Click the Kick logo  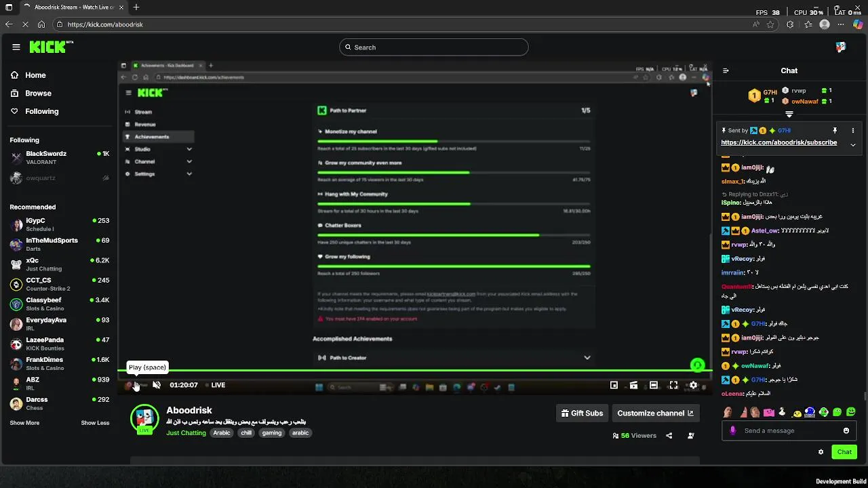[51, 47]
